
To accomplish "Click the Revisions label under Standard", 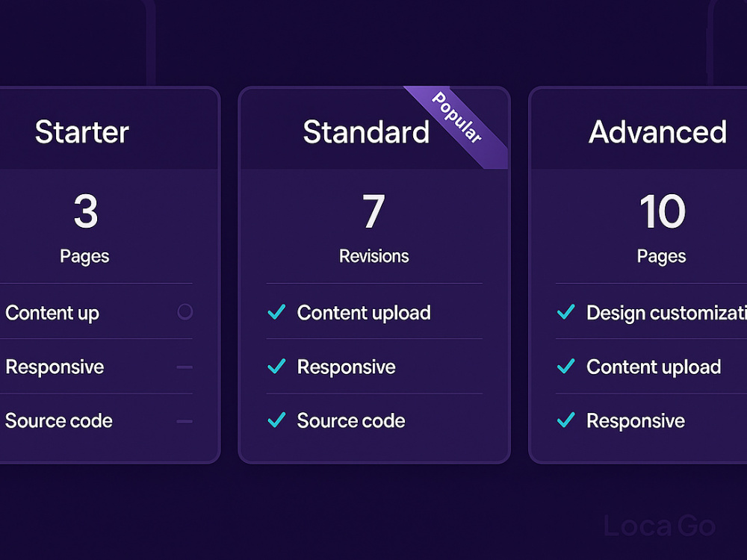I will 374,256.
